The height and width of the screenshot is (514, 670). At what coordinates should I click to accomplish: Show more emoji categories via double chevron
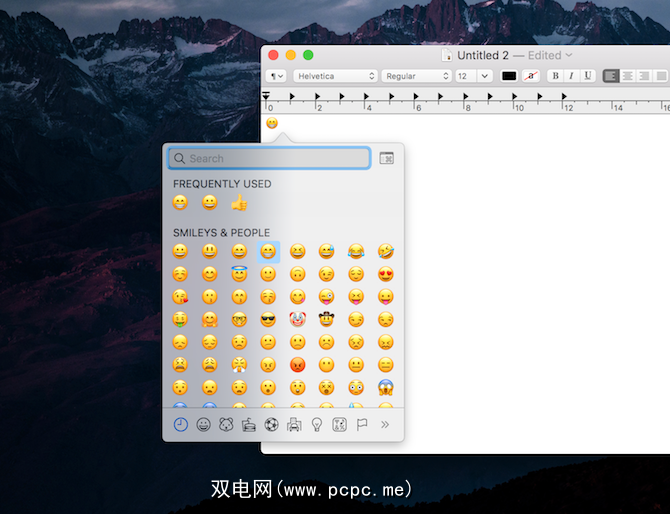[386, 425]
